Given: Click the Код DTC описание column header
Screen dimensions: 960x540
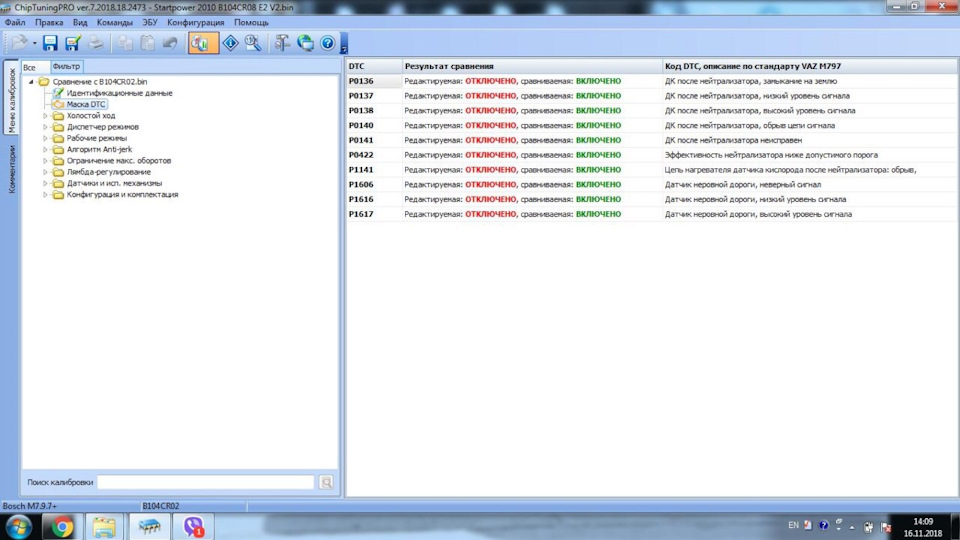Looking at the screenshot, I should [x=810, y=66].
